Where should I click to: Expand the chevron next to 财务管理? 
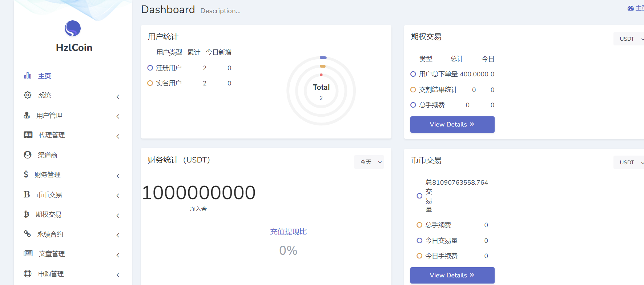(118, 176)
